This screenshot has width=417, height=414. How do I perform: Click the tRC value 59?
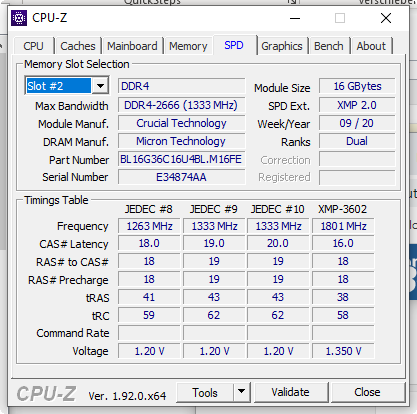pyautogui.click(x=149, y=315)
